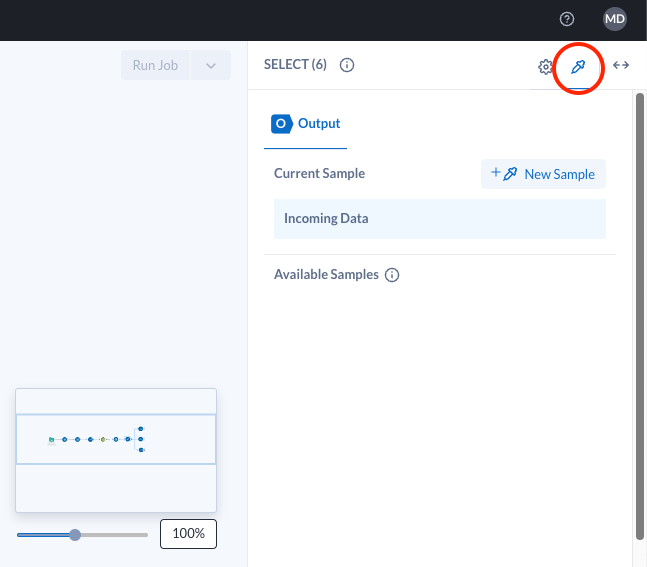Screen dimensions: 647x567
Task: Click the Available Samples heading
Action: pyautogui.click(x=326, y=275)
